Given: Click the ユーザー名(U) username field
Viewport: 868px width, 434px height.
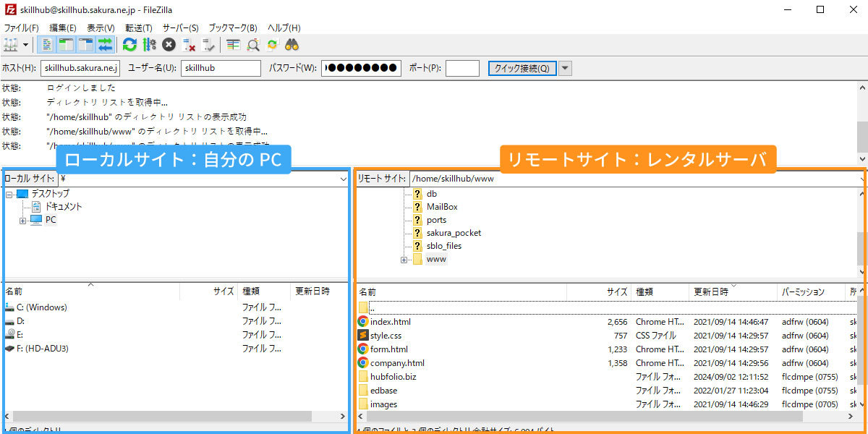Looking at the screenshot, I should (x=221, y=68).
